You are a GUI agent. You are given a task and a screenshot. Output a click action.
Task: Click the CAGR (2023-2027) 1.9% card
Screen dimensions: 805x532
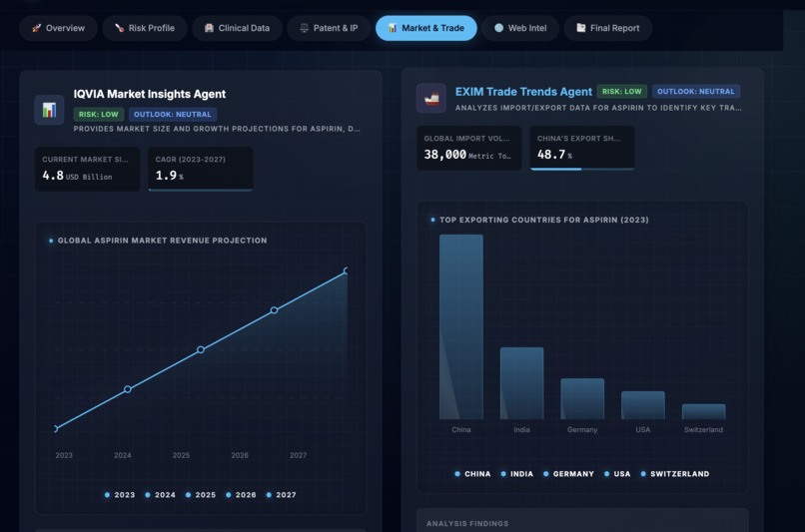pos(201,169)
